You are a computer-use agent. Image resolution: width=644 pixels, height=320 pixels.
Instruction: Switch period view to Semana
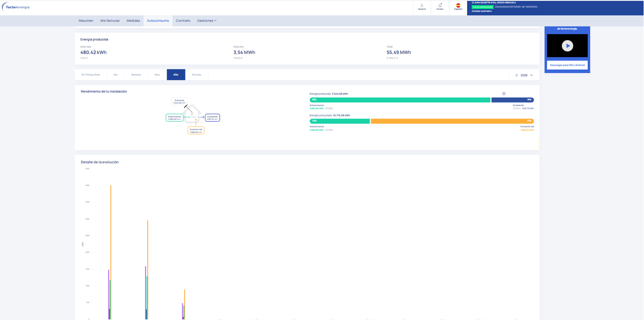coord(136,74)
